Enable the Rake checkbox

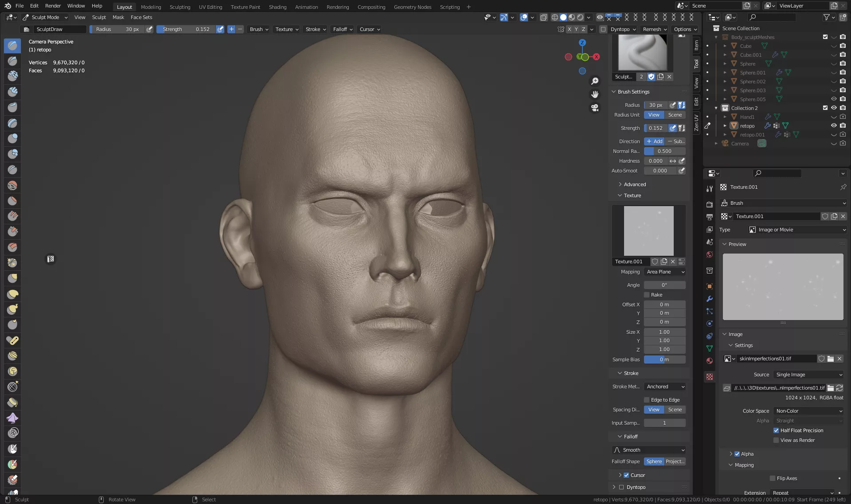coord(647,295)
